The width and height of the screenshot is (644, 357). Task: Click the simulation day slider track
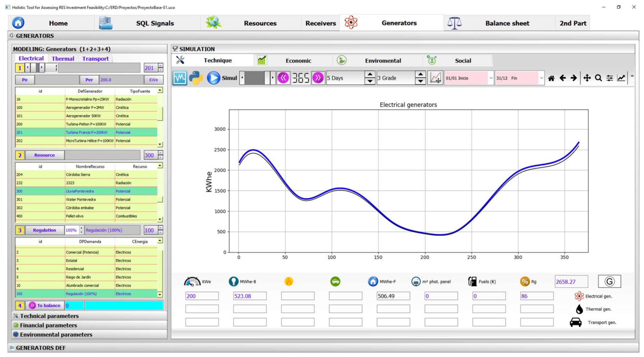254,78
